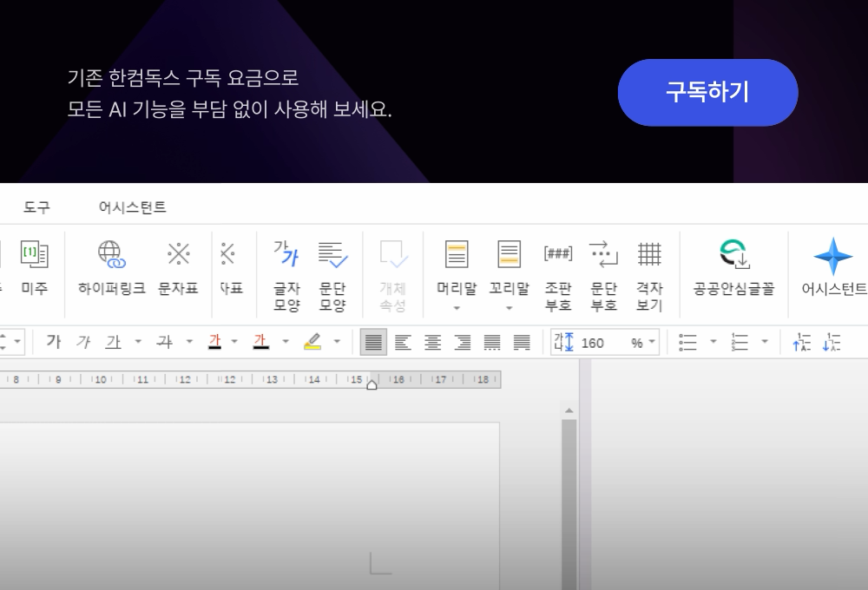
Task: Select distributed alignment icon
Action: pyautogui.click(x=492, y=342)
